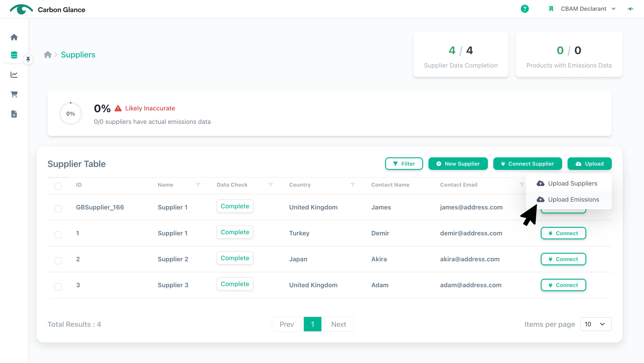Open the Country column filter icon
644x363 pixels.
[352, 185]
